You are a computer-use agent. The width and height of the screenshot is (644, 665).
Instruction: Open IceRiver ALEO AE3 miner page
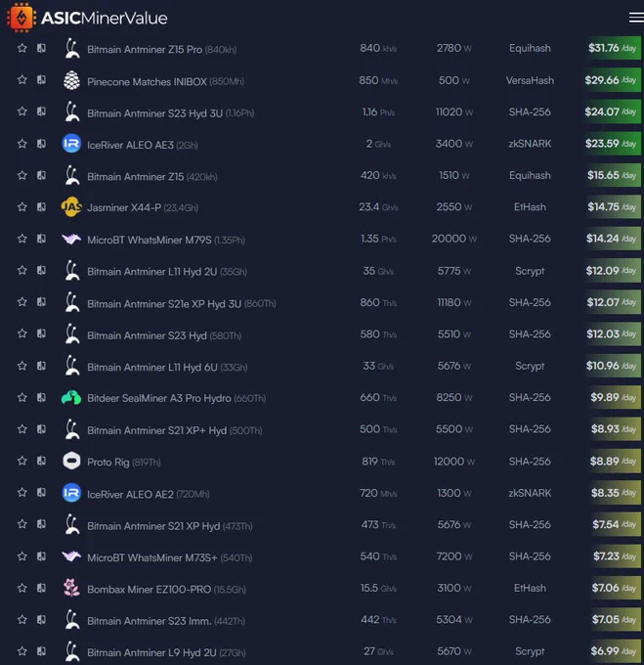click(x=143, y=145)
